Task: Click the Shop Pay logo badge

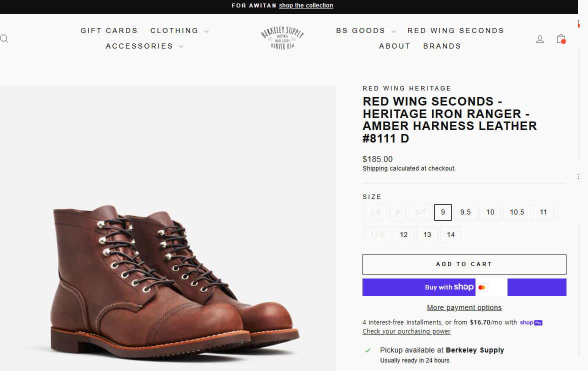Action: (x=531, y=322)
